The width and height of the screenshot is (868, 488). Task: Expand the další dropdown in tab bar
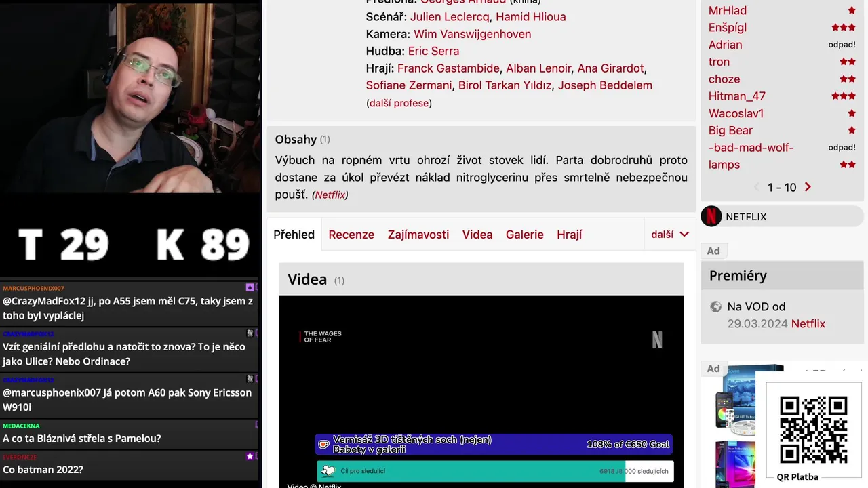coord(669,235)
